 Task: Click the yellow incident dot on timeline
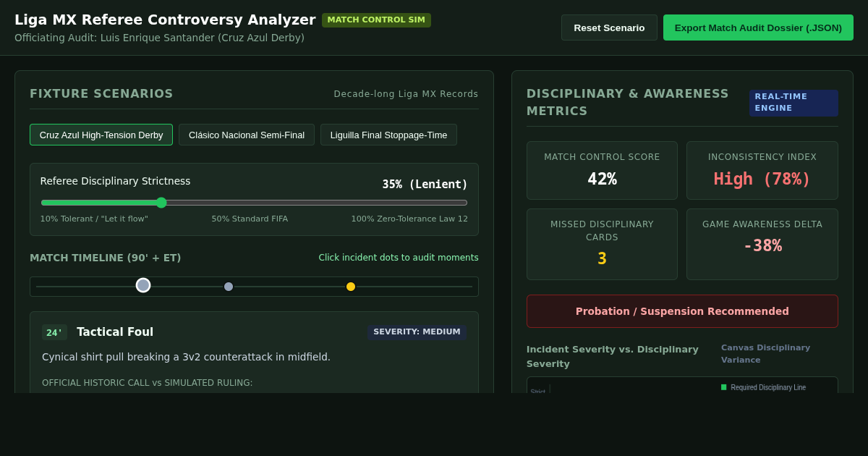(351, 287)
